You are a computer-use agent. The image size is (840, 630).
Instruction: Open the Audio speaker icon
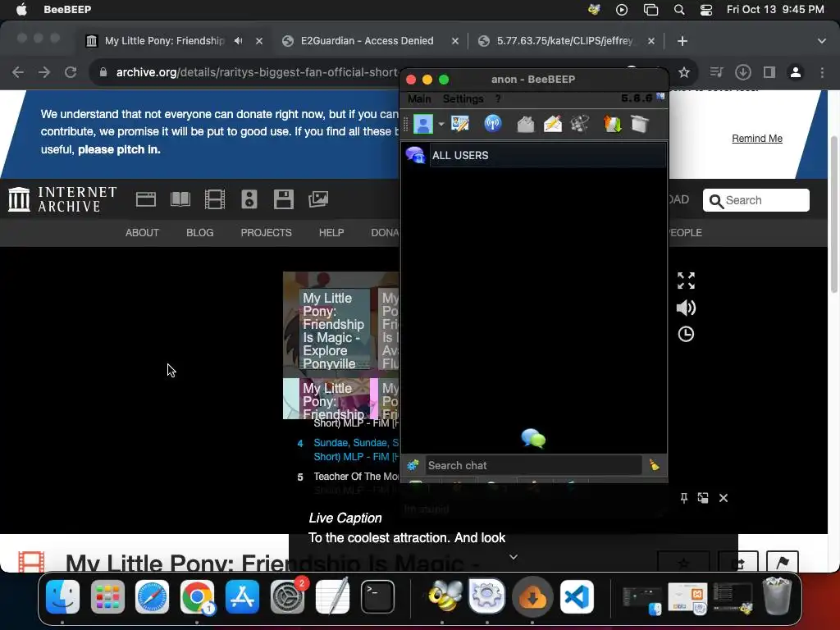coord(249,199)
